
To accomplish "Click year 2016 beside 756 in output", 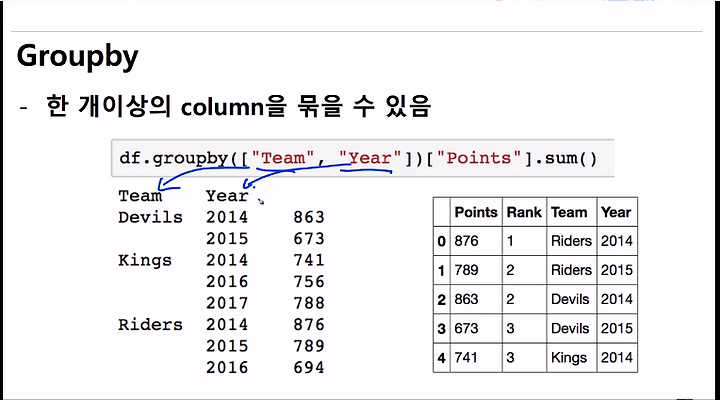I will tap(227, 282).
